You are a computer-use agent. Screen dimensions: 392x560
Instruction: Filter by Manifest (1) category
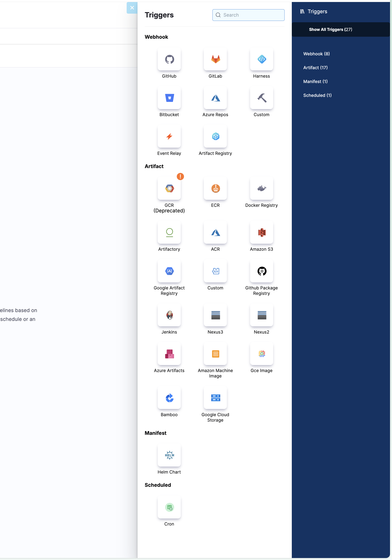point(315,81)
